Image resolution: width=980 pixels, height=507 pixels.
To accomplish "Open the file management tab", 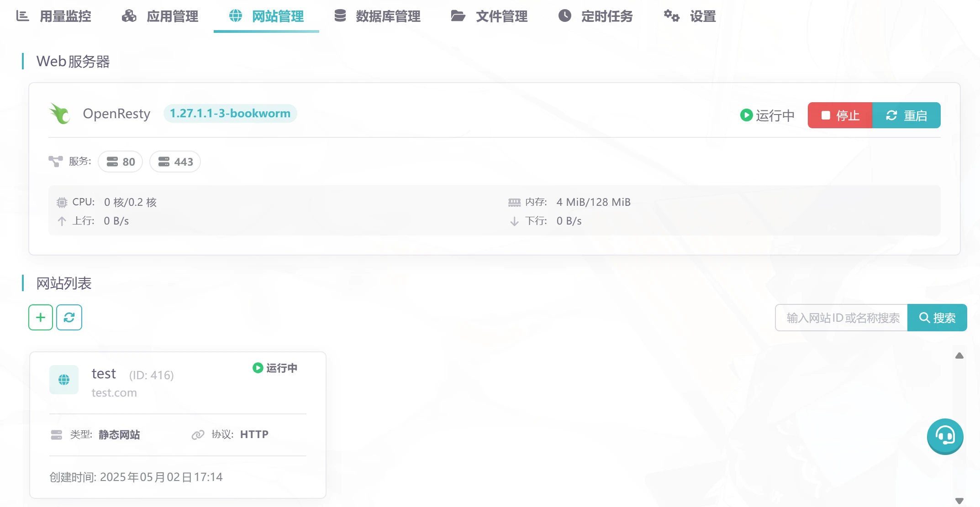I will 489,16.
